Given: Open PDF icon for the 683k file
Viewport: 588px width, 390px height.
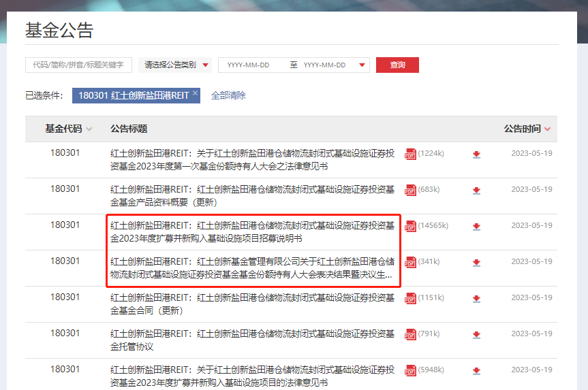Looking at the screenshot, I should tap(410, 190).
